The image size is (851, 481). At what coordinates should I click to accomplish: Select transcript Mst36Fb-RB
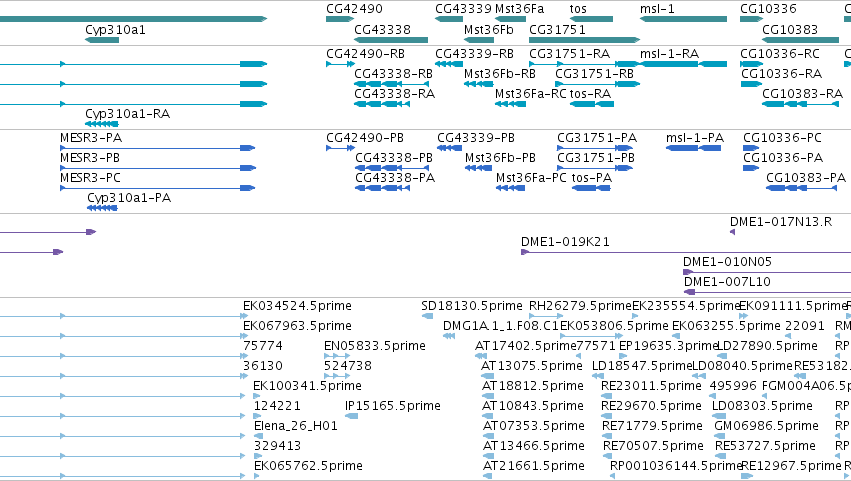click(x=500, y=74)
